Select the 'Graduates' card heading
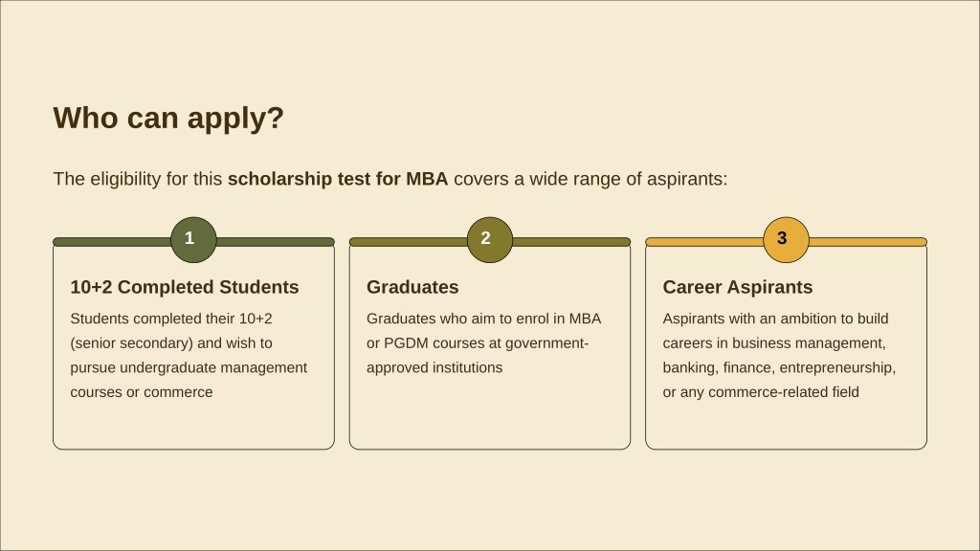The width and height of the screenshot is (980, 551). point(412,287)
